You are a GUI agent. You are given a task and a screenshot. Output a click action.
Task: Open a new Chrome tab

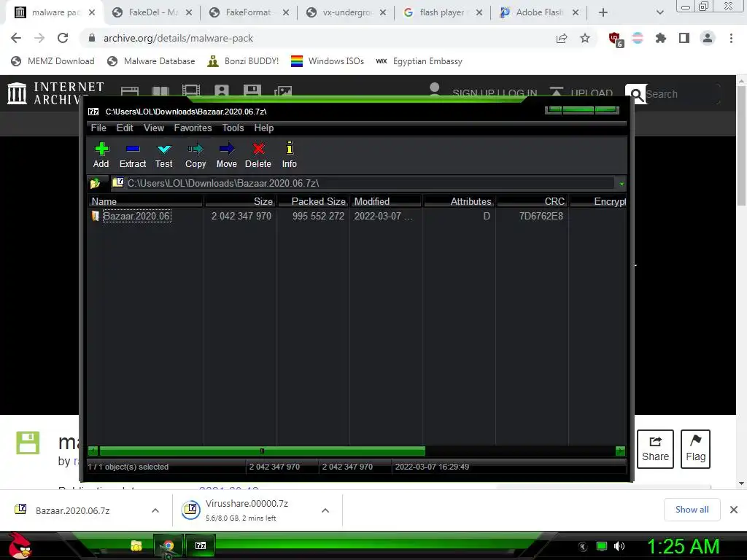(x=603, y=12)
